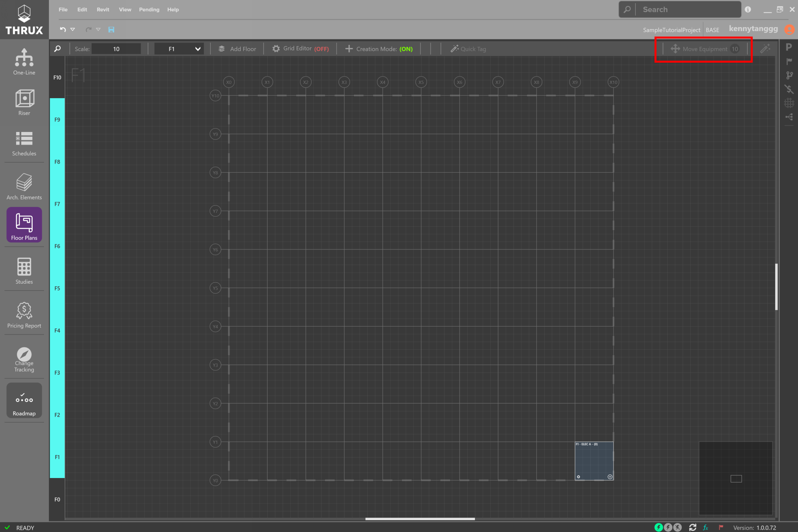Click the redo arrow icon
This screenshot has width=798, height=532.
click(88, 29)
